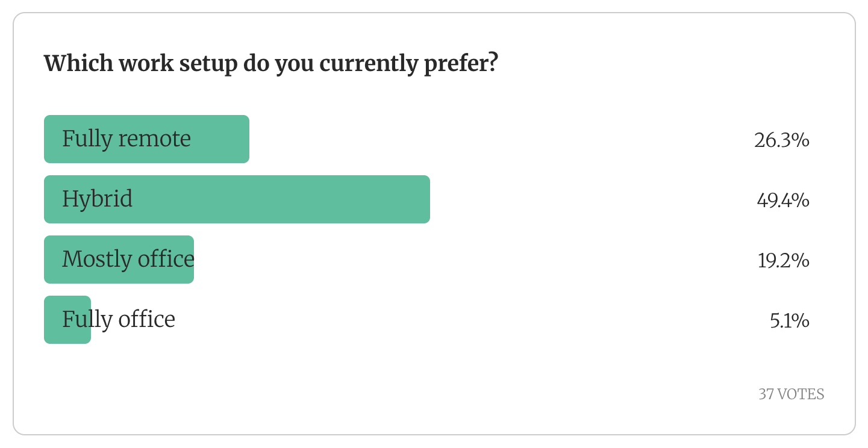The height and width of the screenshot is (448, 868).
Task: Click the 5.1% result figure
Action: (789, 321)
